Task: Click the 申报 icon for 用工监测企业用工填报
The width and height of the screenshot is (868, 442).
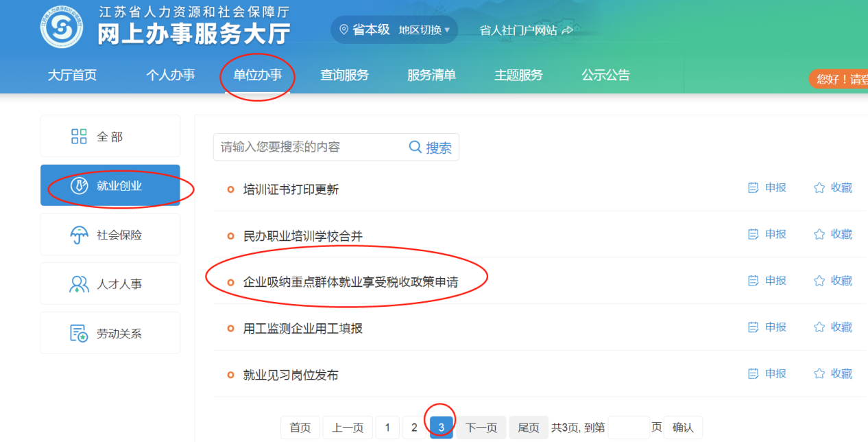Action: [x=754, y=327]
